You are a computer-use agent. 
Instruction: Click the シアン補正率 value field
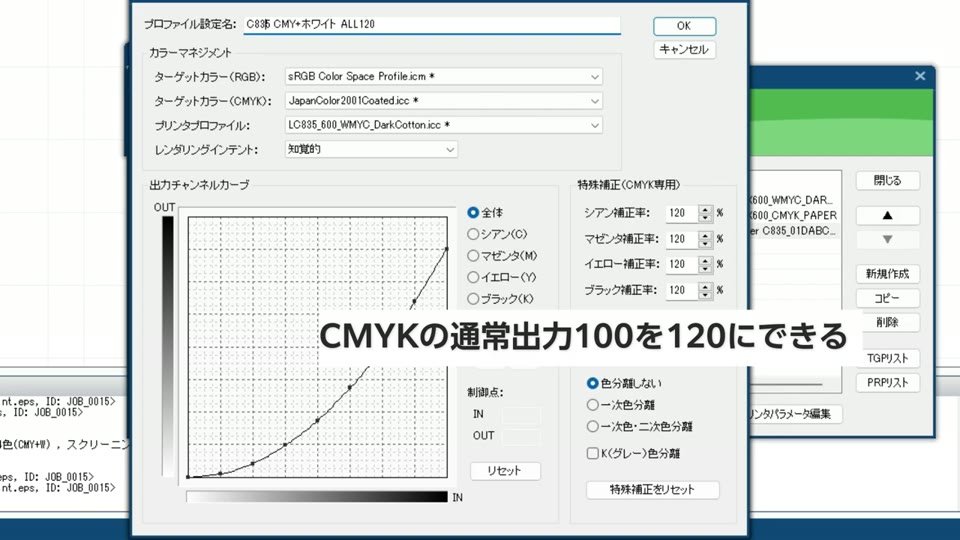click(681, 213)
